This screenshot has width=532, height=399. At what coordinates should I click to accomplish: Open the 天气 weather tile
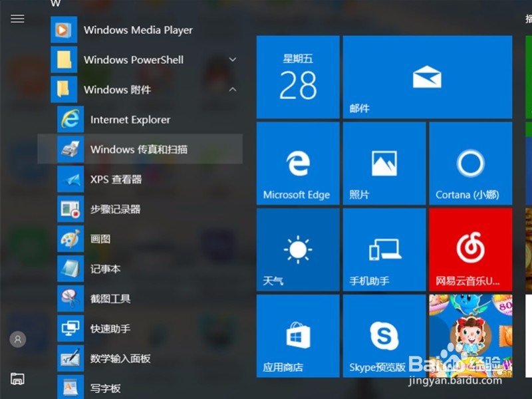click(x=298, y=250)
